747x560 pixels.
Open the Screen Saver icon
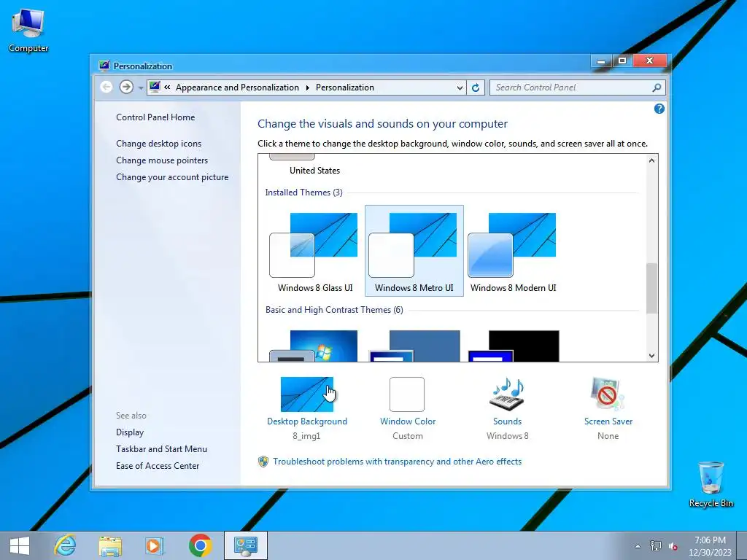[608, 394]
